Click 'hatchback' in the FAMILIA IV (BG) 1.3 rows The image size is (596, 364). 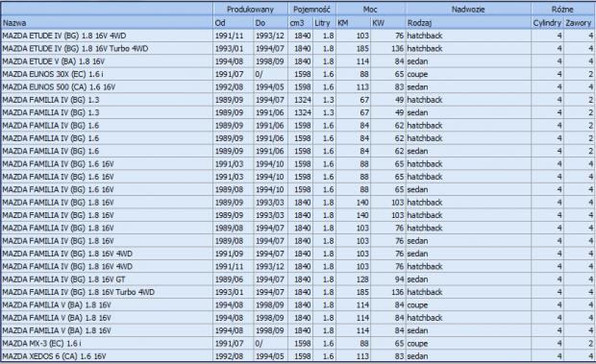(x=425, y=100)
